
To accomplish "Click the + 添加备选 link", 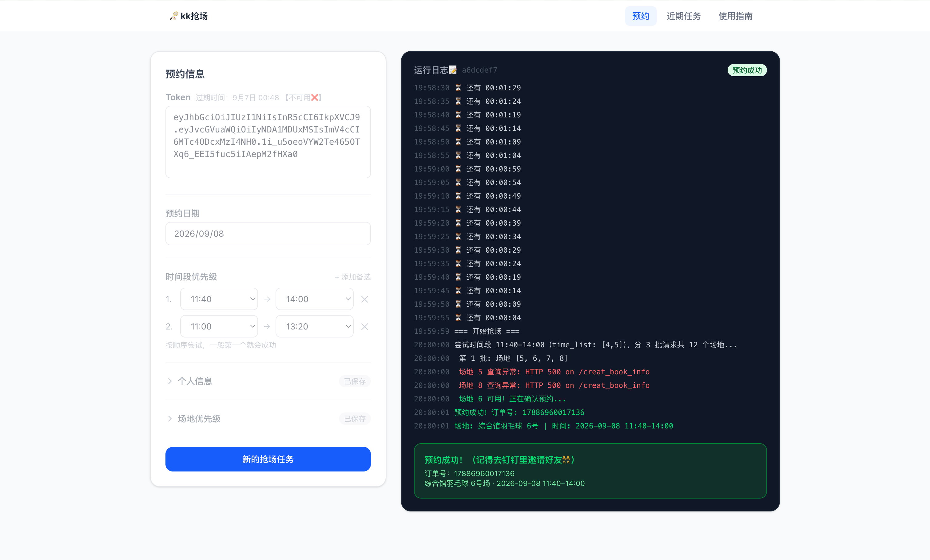I will (352, 277).
